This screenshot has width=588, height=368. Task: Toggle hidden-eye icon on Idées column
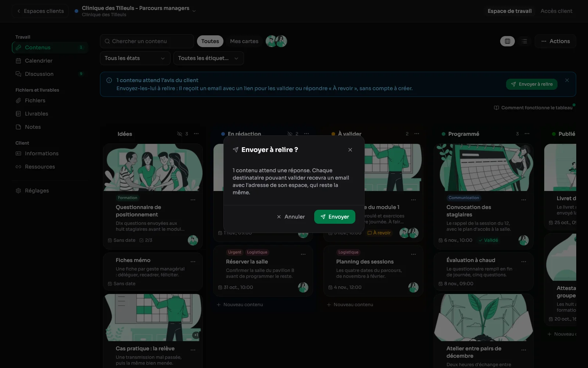180,134
